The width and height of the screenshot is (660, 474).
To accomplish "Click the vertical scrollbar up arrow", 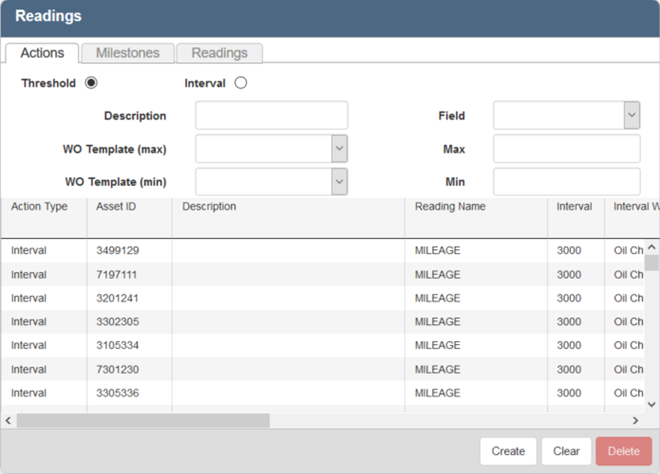I will 652,247.
